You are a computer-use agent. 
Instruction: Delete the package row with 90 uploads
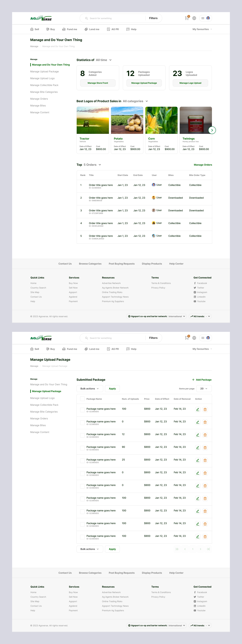205,448
